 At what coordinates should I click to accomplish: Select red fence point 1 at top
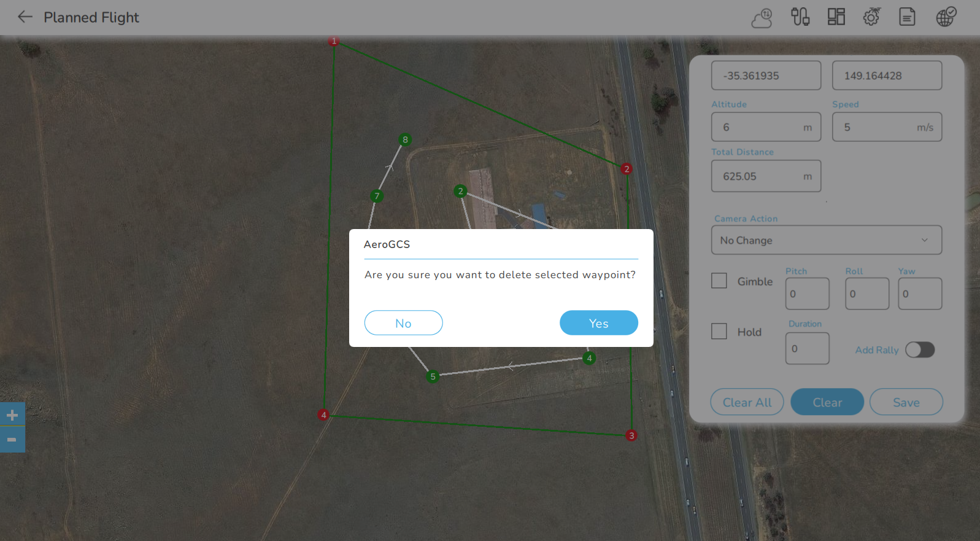pyautogui.click(x=333, y=41)
